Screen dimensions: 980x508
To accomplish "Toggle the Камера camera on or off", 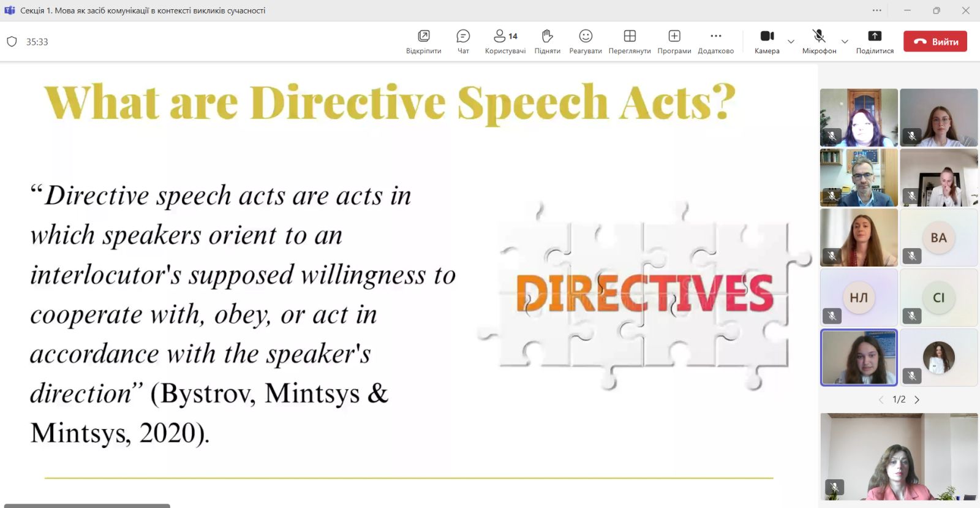I will tap(767, 41).
